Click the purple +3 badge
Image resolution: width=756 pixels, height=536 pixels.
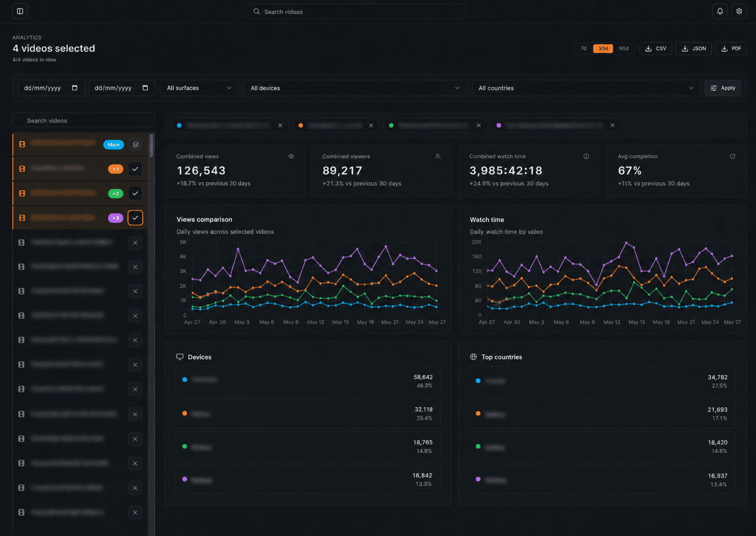tap(116, 218)
